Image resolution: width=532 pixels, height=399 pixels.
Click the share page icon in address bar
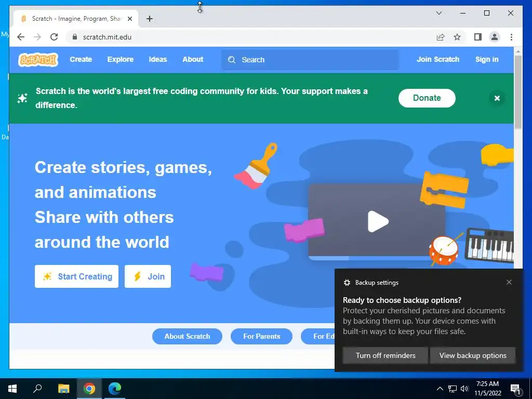point(441,37)
